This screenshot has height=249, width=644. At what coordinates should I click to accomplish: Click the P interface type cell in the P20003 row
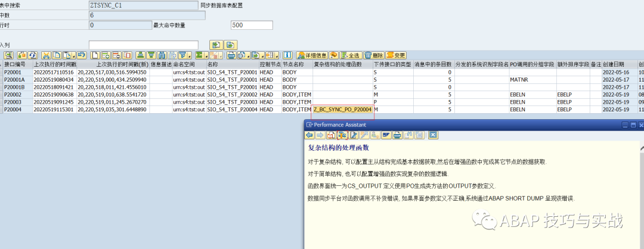click(x=392, y=102)
